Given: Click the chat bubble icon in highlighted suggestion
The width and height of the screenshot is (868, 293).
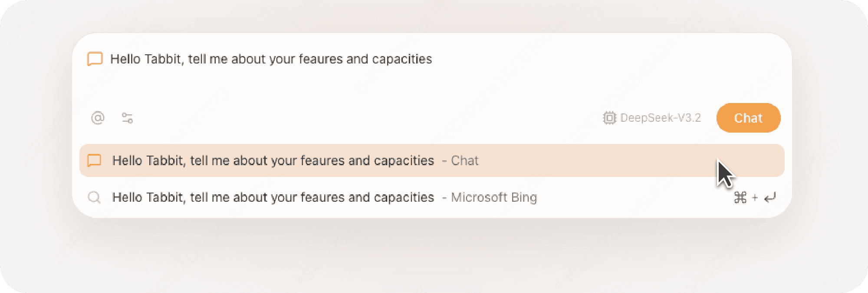Looking at the screenshot, I should pos(94,160).
